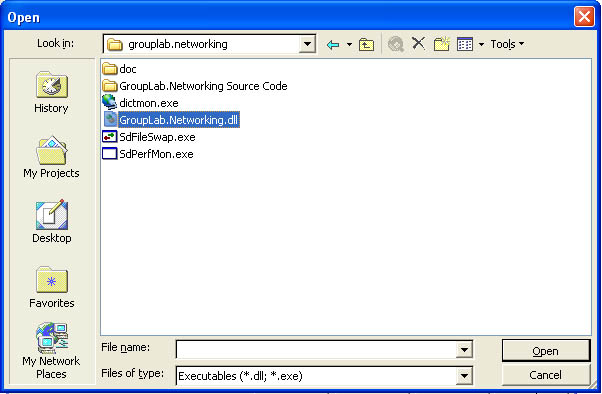Click the Open button
Screen dimensions: 602x394
546,351
